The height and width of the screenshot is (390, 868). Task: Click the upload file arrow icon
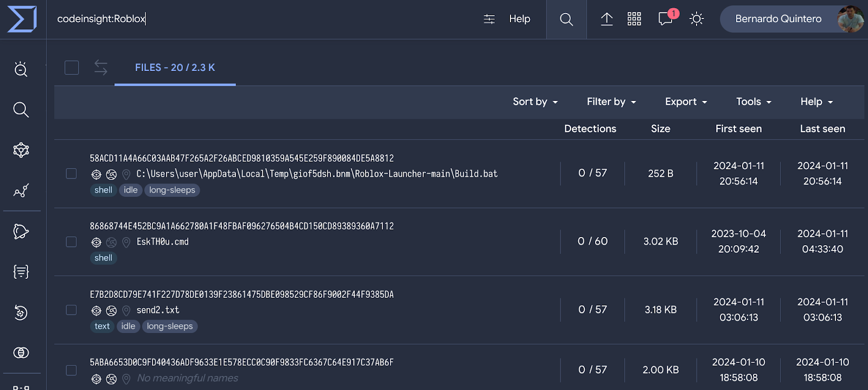click(607, 19)
